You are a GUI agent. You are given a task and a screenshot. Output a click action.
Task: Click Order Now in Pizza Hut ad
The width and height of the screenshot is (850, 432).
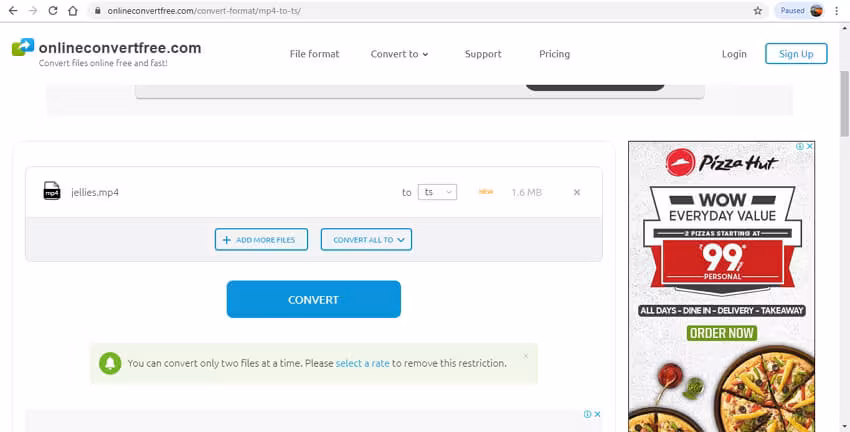[x=722, y=333]
